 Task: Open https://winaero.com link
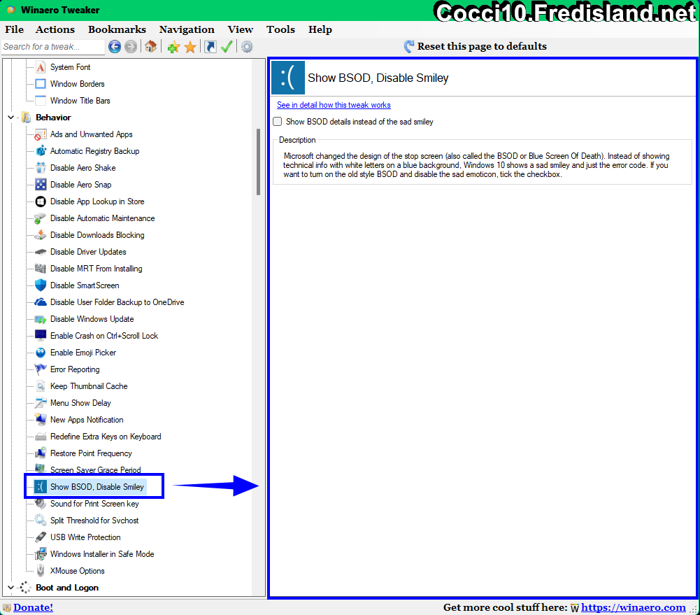tap(634, 607)
